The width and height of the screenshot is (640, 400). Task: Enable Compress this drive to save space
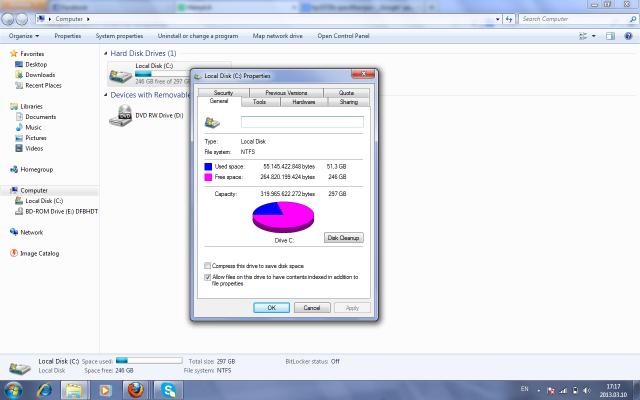(207, 265)
